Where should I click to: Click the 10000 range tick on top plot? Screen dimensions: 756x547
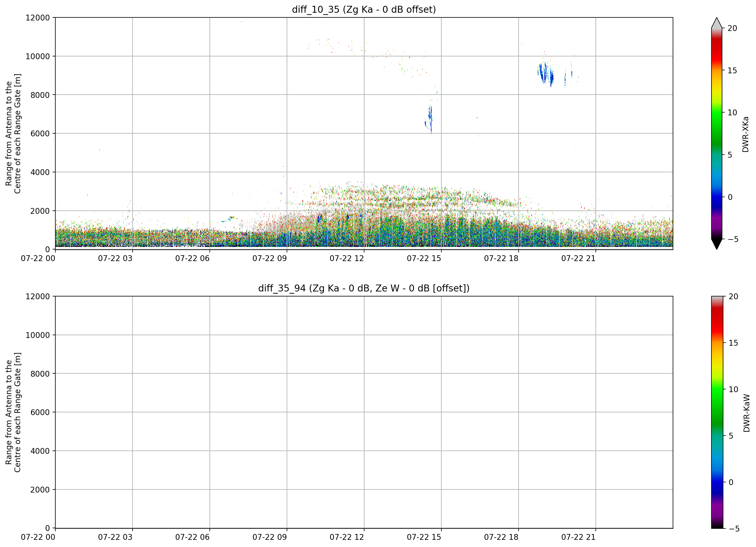click(38, 56)
